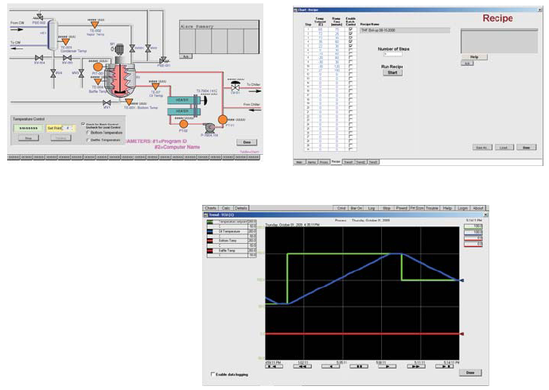The width and height of the screenshot is (549, 390).
Task: Click the upper HEATER block
Action: pos(183,100)
